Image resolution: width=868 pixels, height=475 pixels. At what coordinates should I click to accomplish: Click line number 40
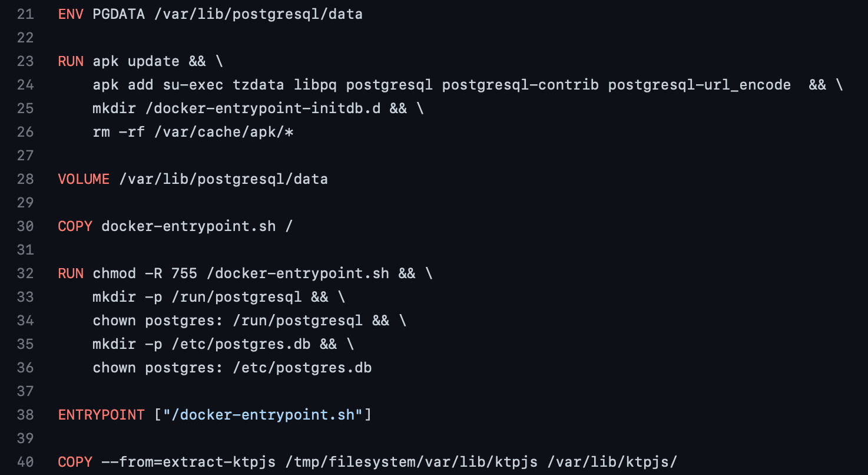25,462
